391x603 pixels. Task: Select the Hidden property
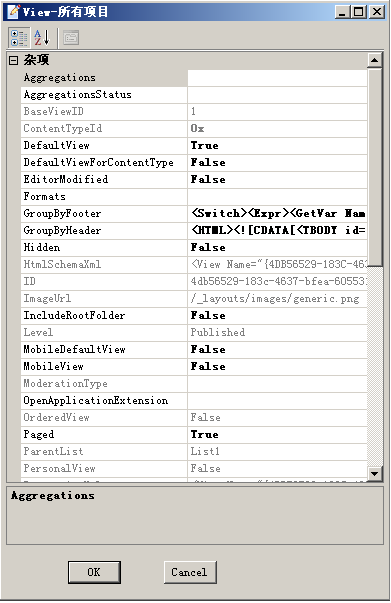[x=104, y=247]
